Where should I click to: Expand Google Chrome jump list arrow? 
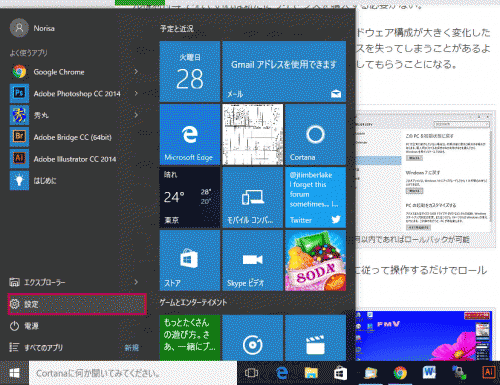136,72
